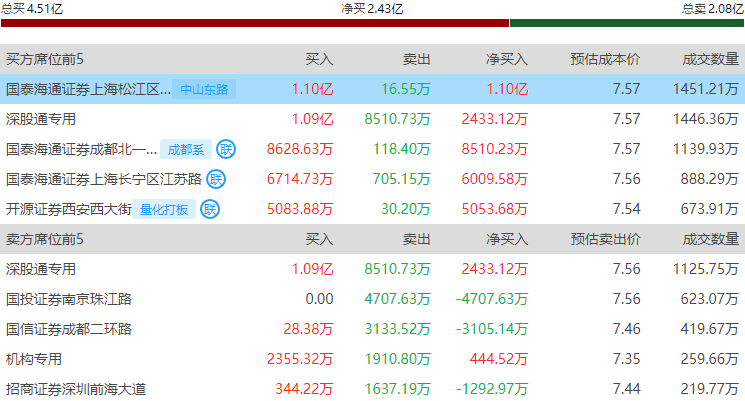Click 净买入 header in seller table
The image size is (745, 401).
tap(507, 239)
